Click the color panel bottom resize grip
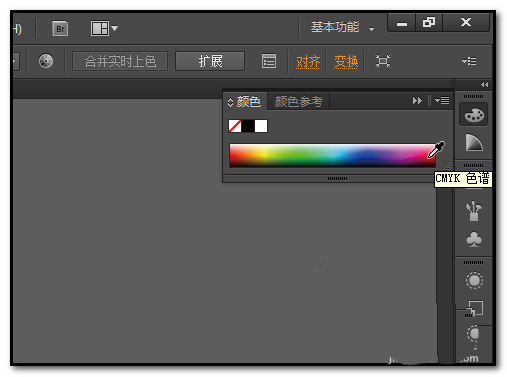507x377 pixels. (337, 179)
